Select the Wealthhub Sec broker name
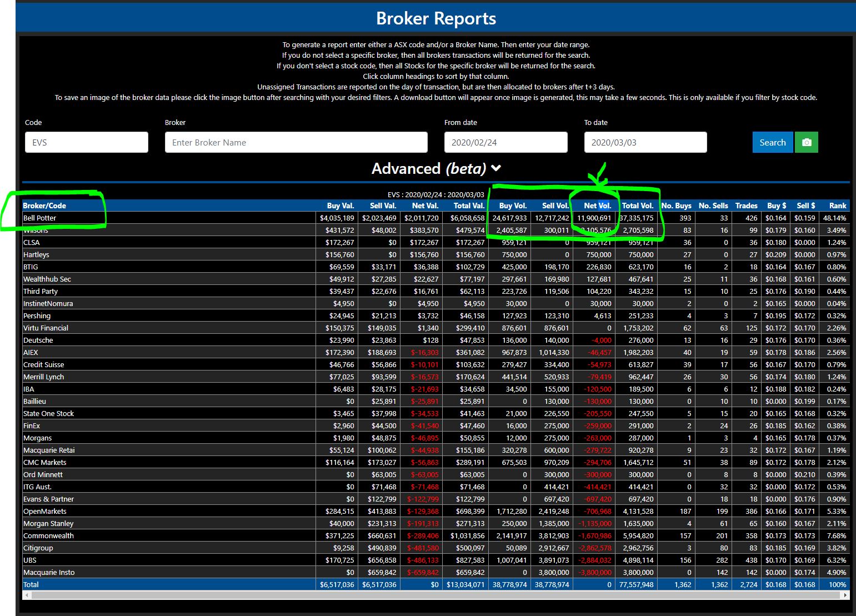 [47, 279]
